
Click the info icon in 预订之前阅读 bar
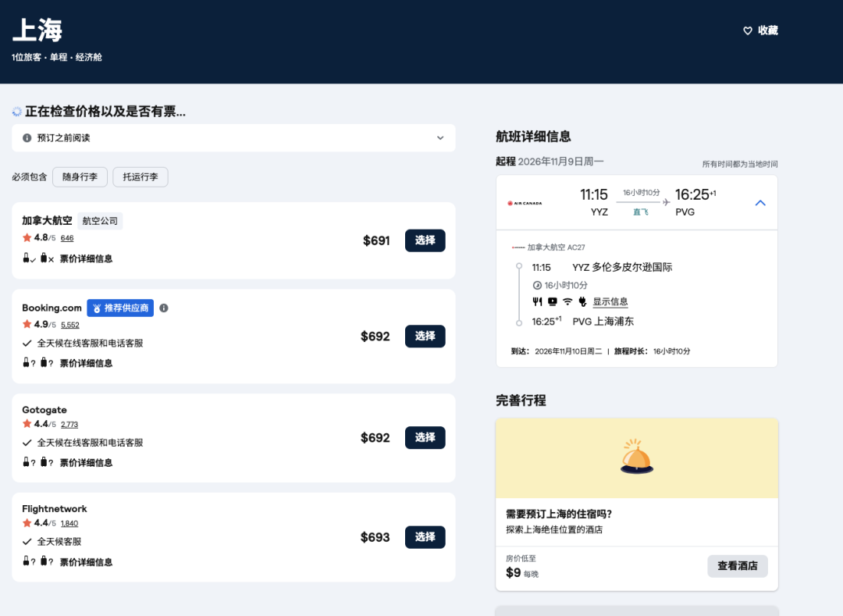pos(27,138)
